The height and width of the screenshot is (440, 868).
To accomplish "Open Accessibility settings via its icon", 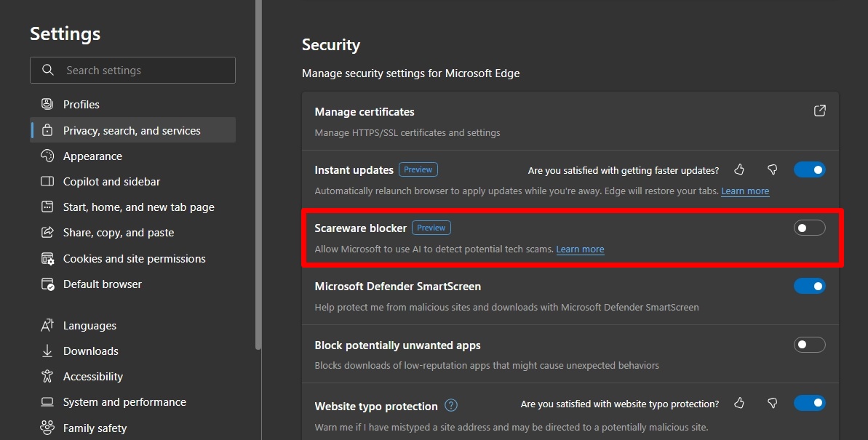I will click(x=47, y=376).
